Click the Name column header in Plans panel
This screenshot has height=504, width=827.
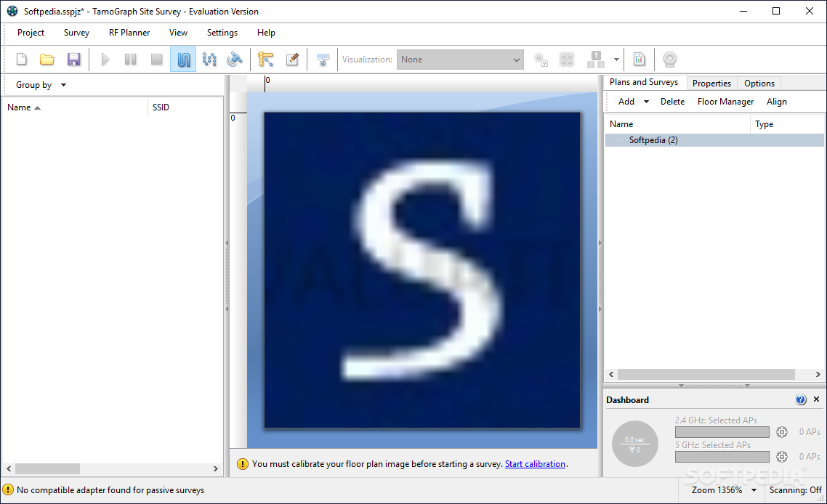click(x=677, y=124)
